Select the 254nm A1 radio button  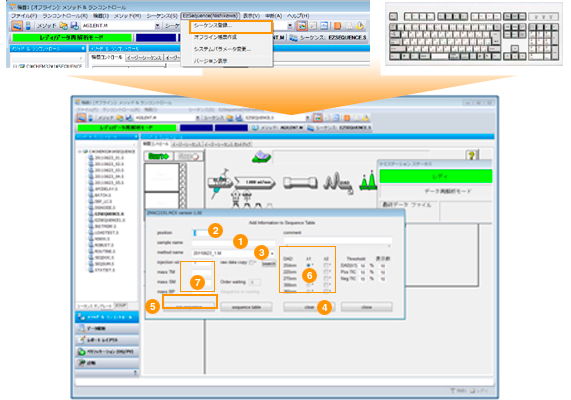click(308, 265)
